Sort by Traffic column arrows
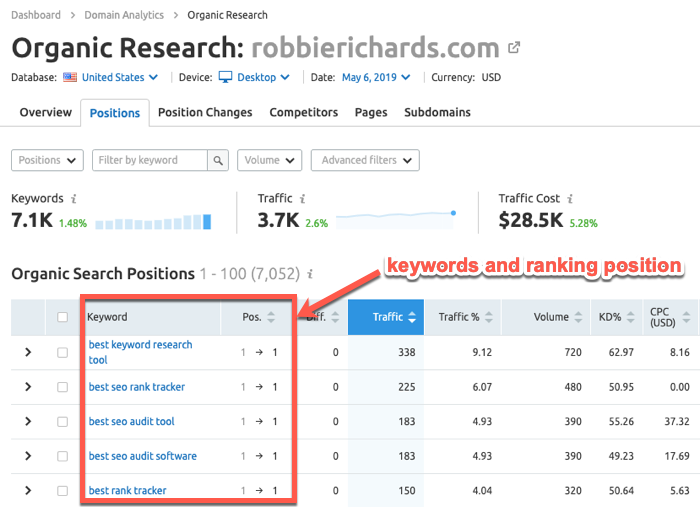The height and width of the screenshot is (507, 700). tap(412, 317)
